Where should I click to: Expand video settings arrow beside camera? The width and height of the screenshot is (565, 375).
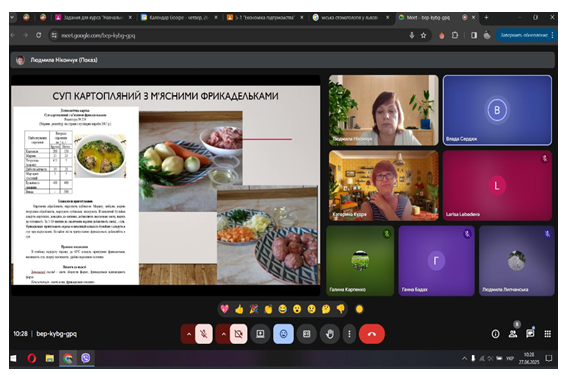pos(223,334)
